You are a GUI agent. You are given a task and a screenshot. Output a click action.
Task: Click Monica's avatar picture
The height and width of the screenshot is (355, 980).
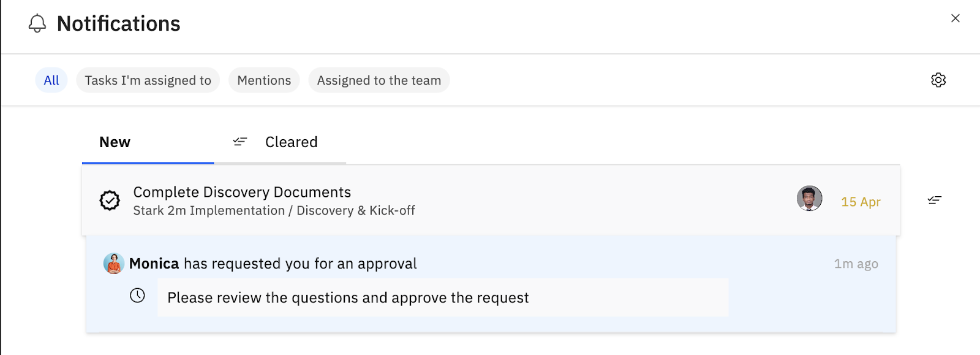pyautogui.click(x=114, y=264)
